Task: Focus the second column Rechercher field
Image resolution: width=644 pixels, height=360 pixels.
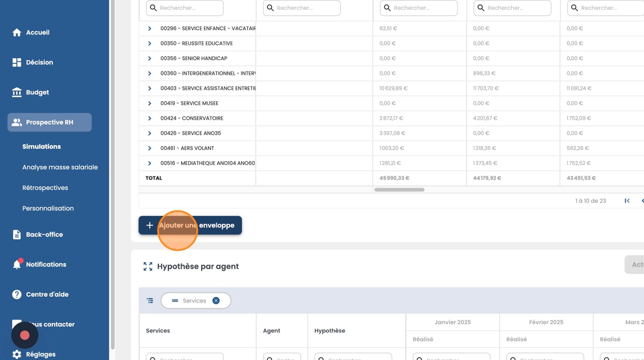Action: click(302, 8)
